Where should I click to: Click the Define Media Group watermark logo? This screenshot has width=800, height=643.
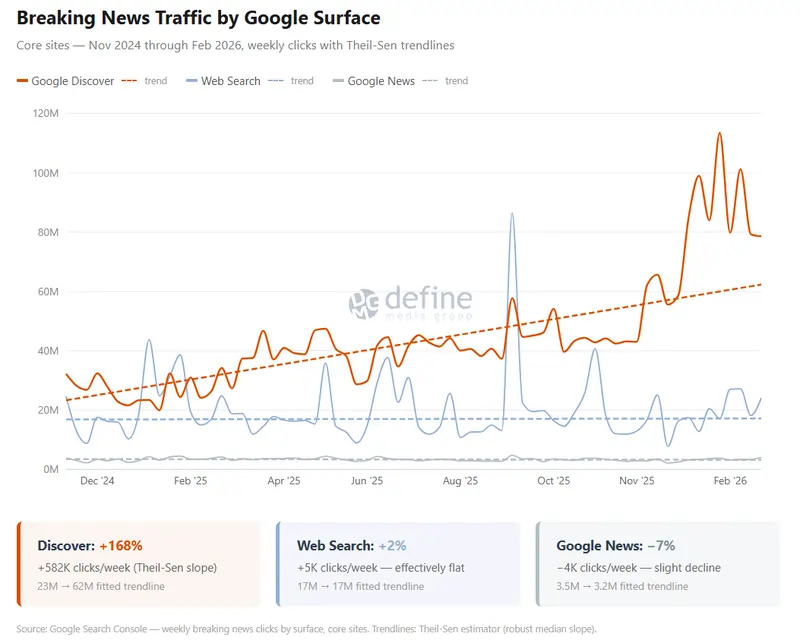tap(410, 302)
